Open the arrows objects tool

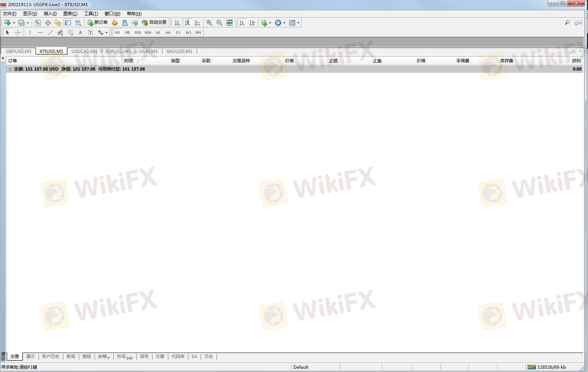point(100,32)
